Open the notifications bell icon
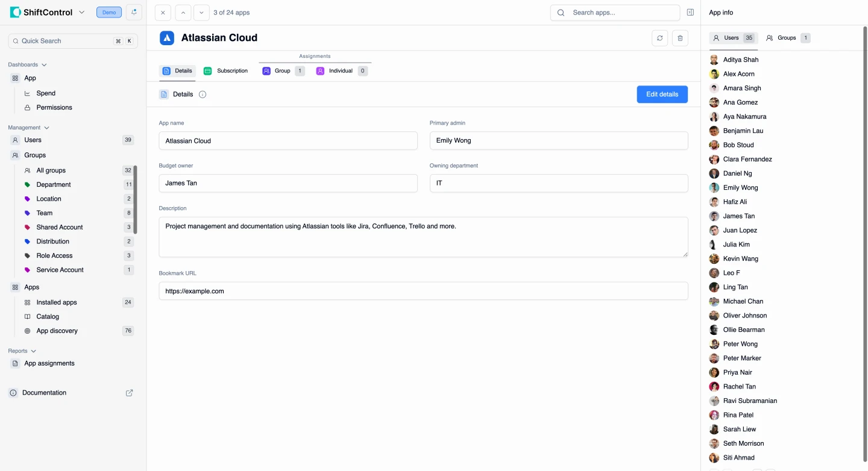 134,12
